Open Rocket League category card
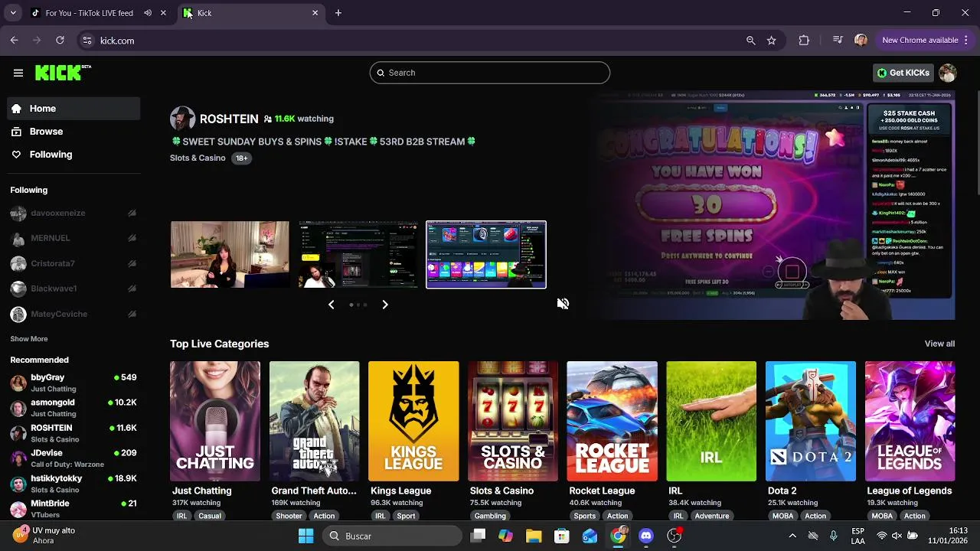Screen dimensions: 980x551 (612, 421)
